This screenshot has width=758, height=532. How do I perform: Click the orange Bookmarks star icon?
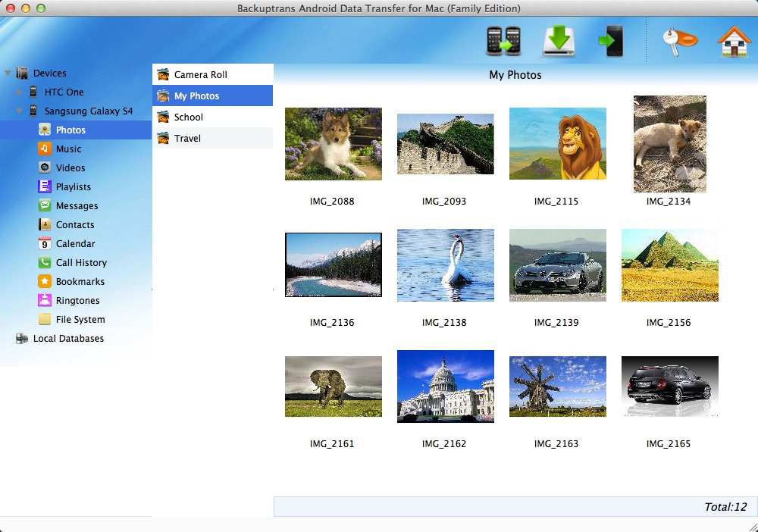pyautogui.click(x=45, y=281)
